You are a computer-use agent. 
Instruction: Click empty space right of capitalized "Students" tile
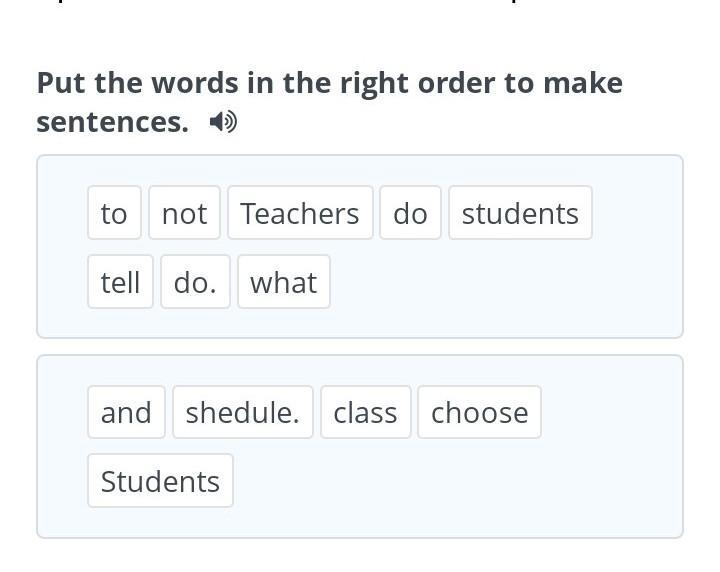tap(450, 481)
